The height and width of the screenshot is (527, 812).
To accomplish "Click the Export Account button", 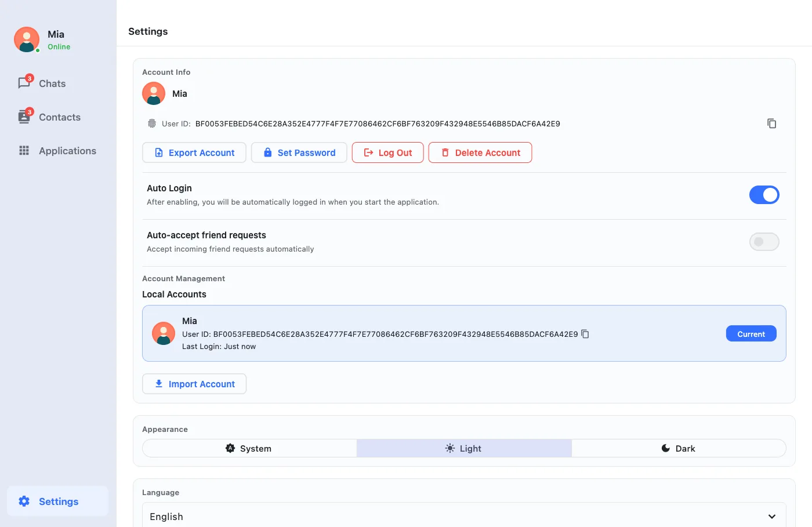I will (194, 152).
